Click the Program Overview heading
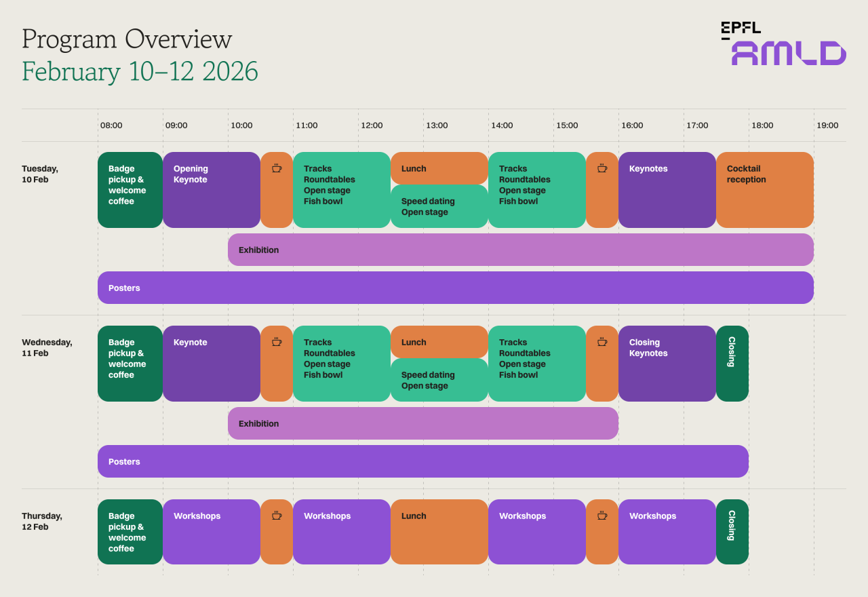This screenshot has width=868, height=597. click(x=127, y=40)
